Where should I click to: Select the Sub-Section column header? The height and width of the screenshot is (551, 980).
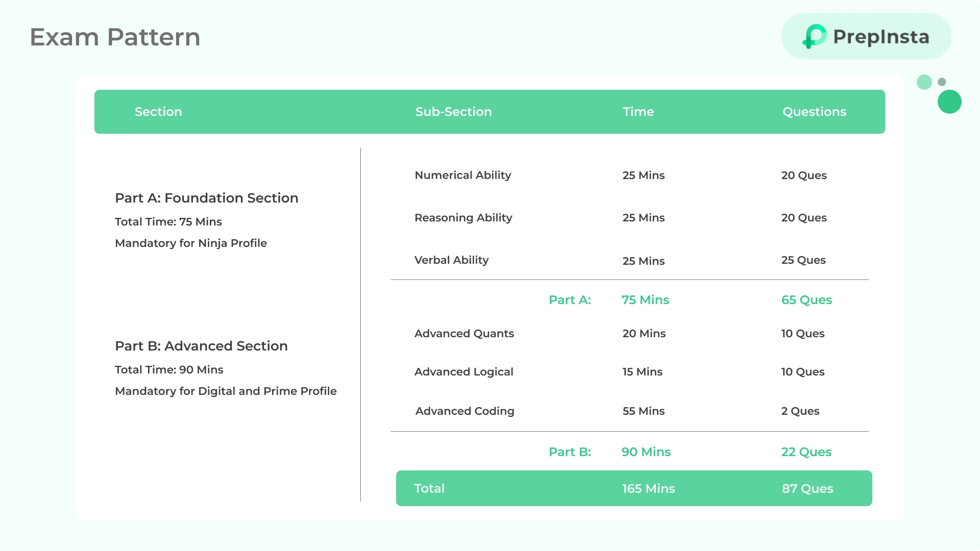click(x=453, y=112)
